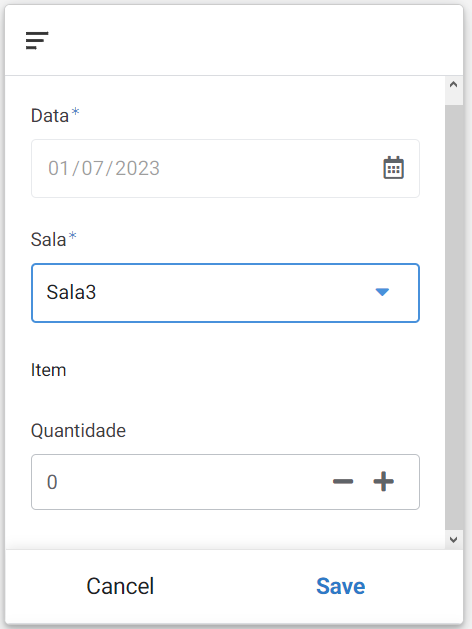The image size is (472, 629).
Task: Expand the Sala dropdown arrow
Action: (x=382, y=292)
